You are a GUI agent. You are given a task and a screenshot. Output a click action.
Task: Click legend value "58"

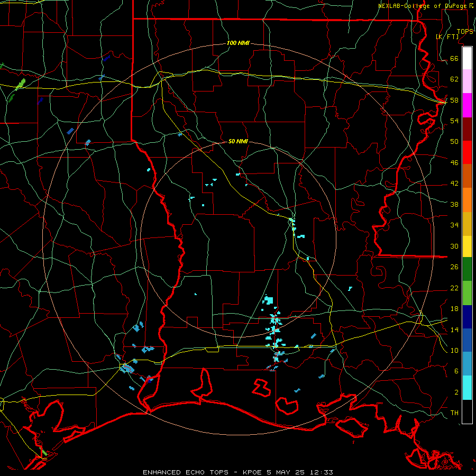pos(454,100)
